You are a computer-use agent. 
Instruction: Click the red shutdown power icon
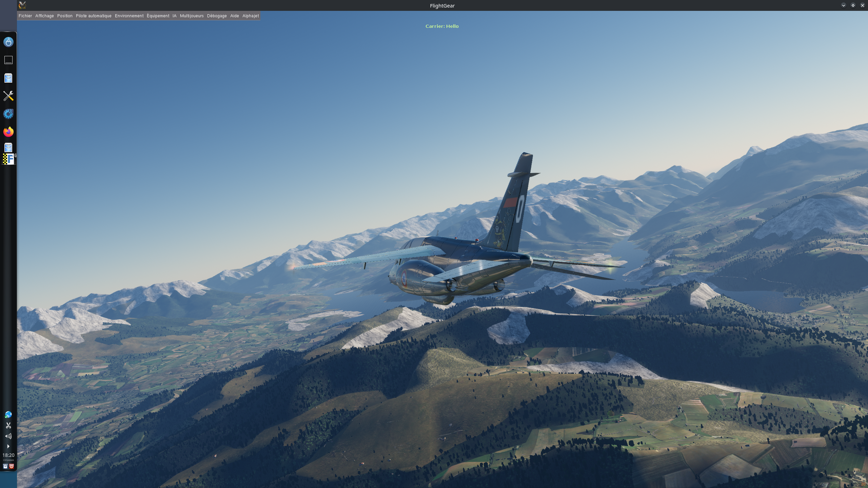tap(12, 466)
